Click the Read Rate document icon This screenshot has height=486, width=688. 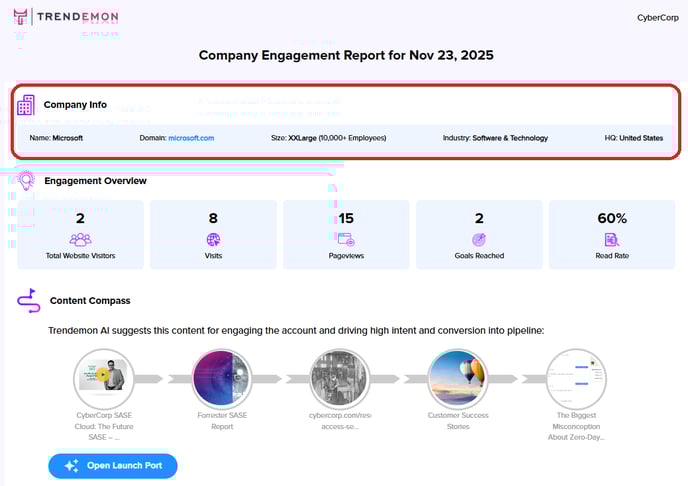coord(611,239)
